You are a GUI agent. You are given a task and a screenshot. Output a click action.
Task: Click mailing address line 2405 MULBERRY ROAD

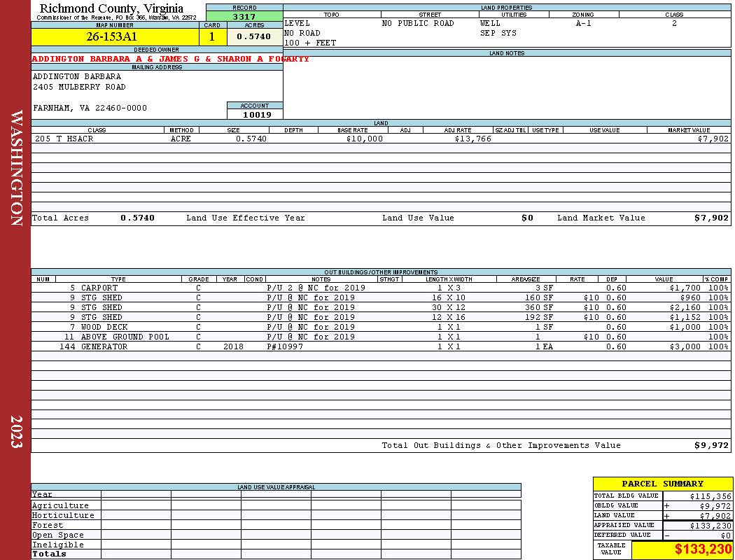click(79, 87)
